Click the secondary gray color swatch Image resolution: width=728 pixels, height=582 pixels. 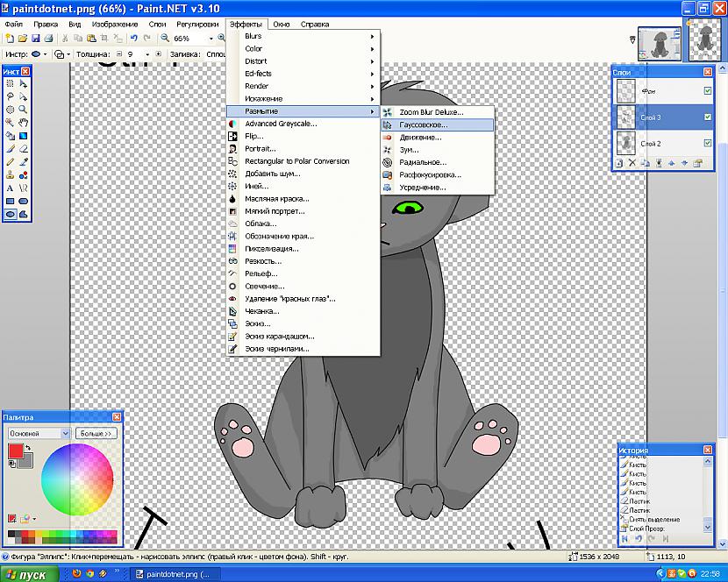pyautogui.click(x=27, y=462)
